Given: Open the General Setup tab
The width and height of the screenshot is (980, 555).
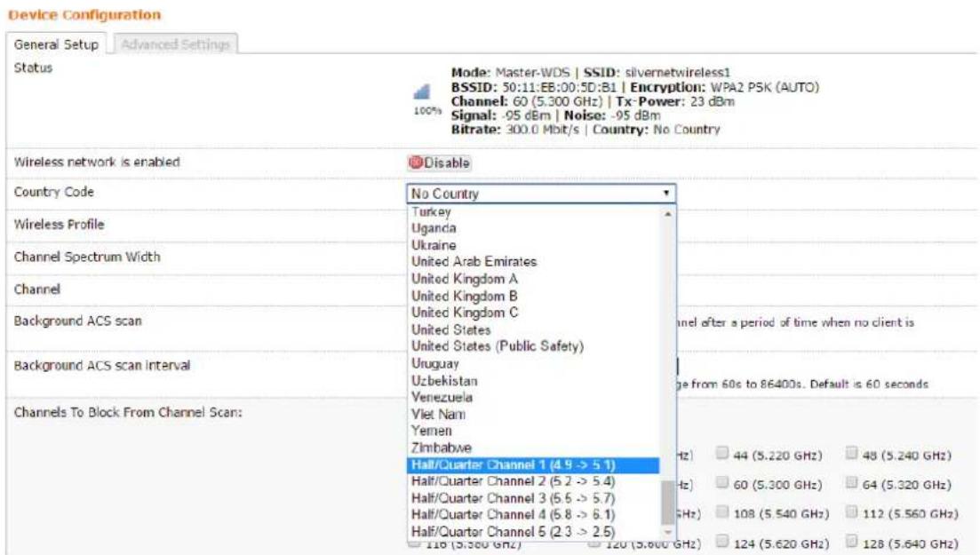Looking at the screenshot, I should 56,44.
